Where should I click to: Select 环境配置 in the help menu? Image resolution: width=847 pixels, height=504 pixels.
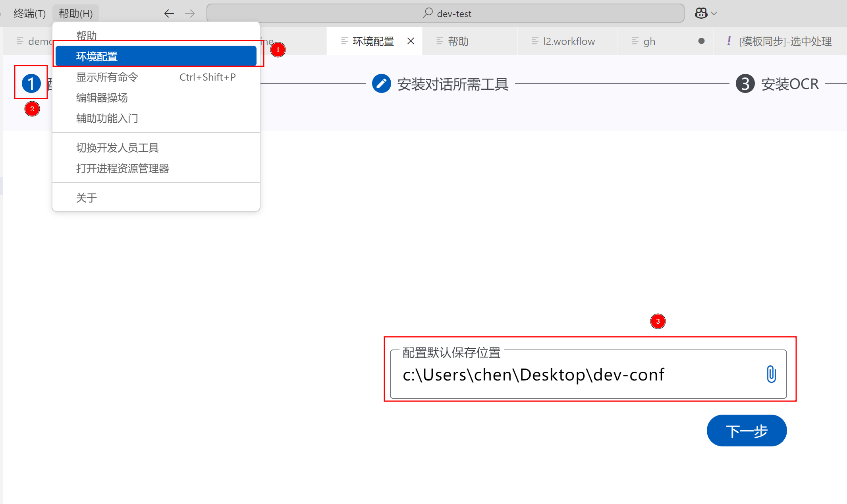click(x=156, y=56)
